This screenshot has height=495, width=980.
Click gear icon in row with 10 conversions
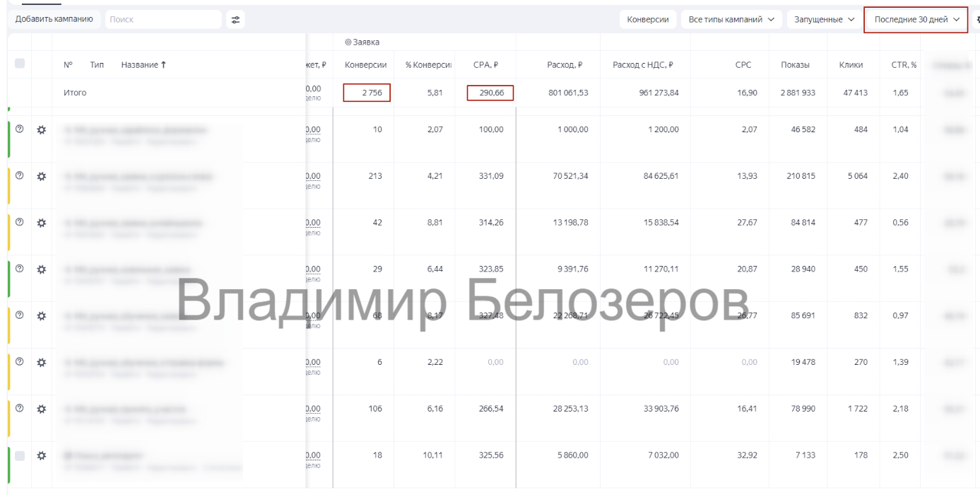pos(41,129)
